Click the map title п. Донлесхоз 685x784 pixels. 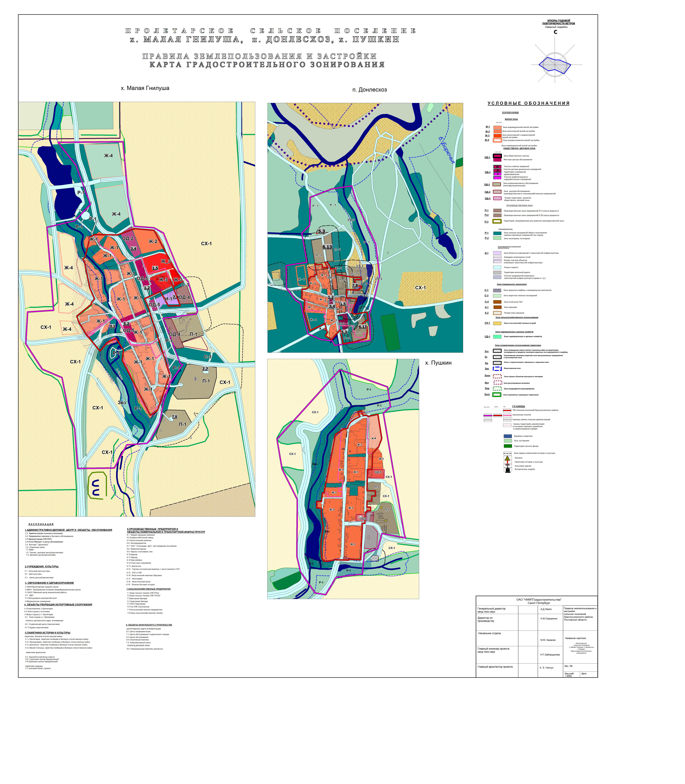pos(370,90)
